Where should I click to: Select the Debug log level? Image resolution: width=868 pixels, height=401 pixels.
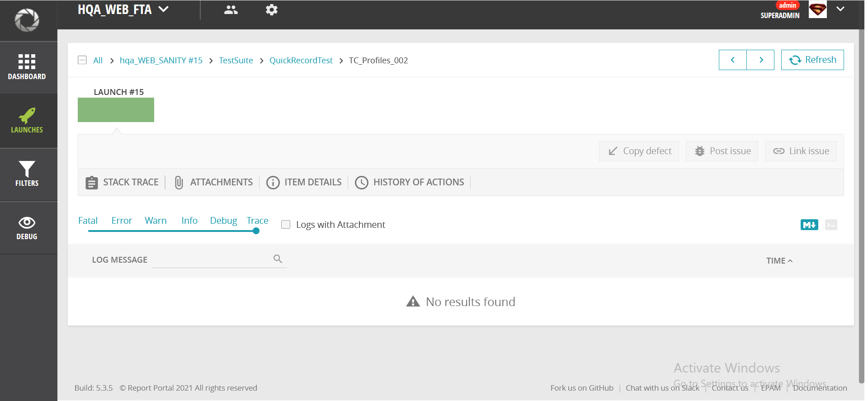coord(223,221)
